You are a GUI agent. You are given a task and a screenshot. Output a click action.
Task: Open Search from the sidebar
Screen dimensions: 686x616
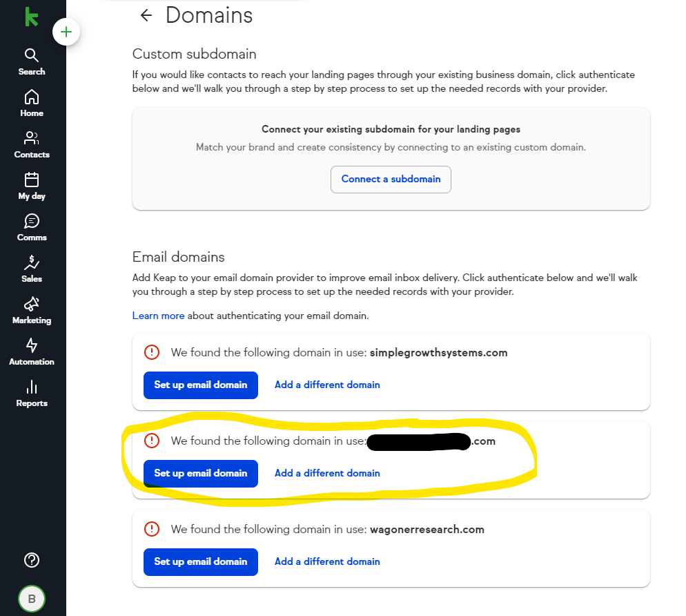(x=32, y=61)
